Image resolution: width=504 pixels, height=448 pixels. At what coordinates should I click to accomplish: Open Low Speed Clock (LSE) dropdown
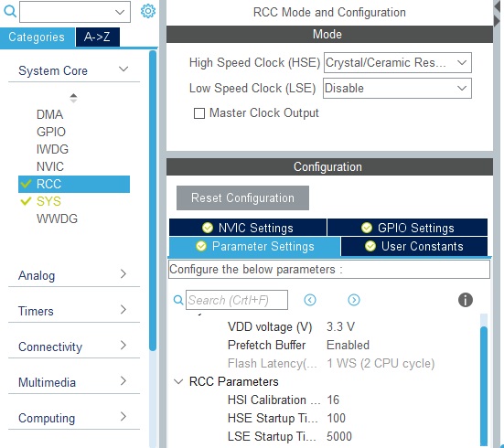pyautogui.click(x=397, y=88)
